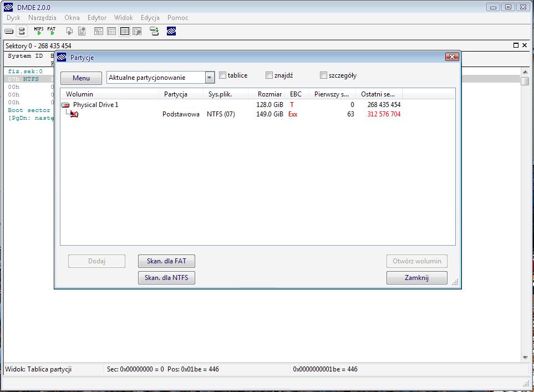Screen dimensions: 534x392
Task: Click the Sec: 0x00000000 status bar entry
Action: [163, 369]
